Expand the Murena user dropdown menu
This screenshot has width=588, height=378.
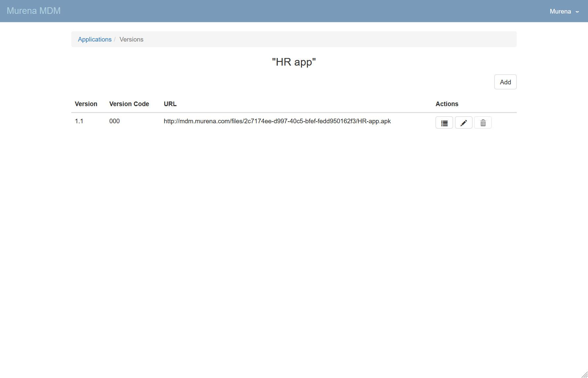tap(560, 11)
